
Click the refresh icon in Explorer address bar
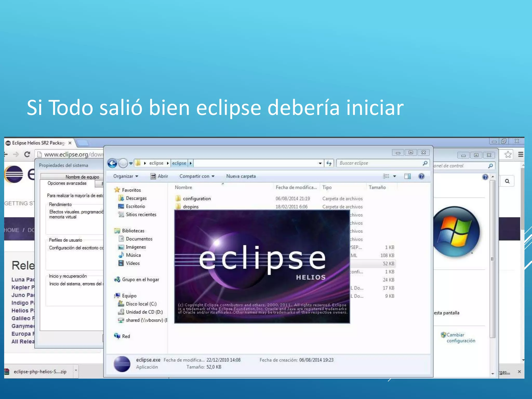tap(329, 163)
